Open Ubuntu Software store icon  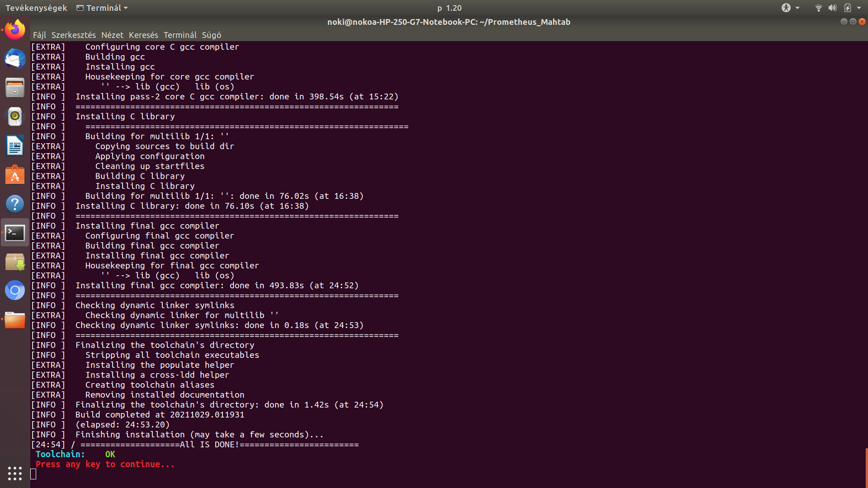[x=15, y=175]
